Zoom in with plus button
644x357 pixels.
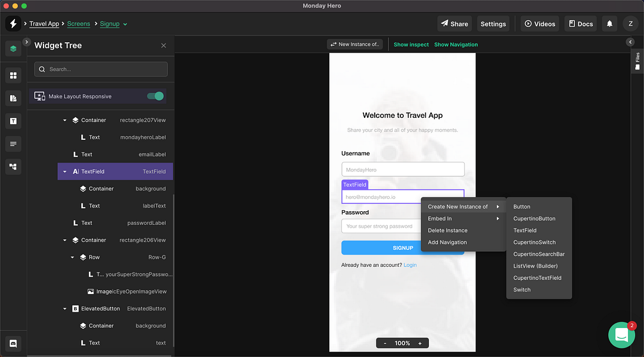click(x=420, y=343)
